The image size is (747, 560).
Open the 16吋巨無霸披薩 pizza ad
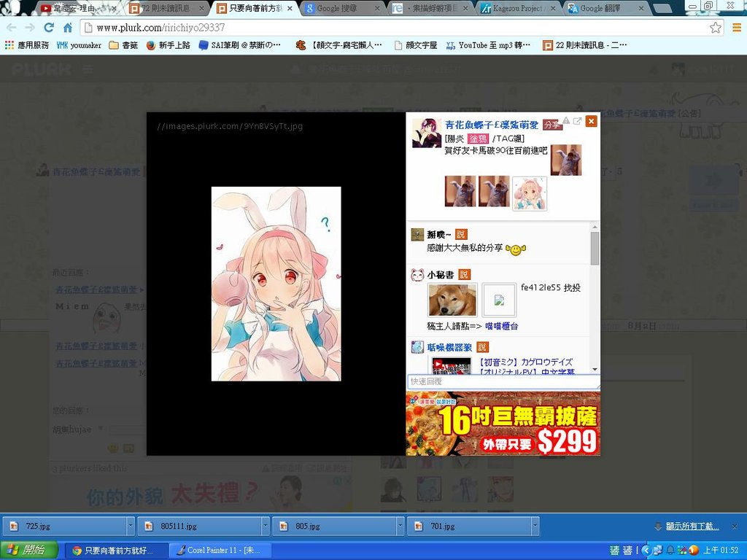click(x=503, y=424)
